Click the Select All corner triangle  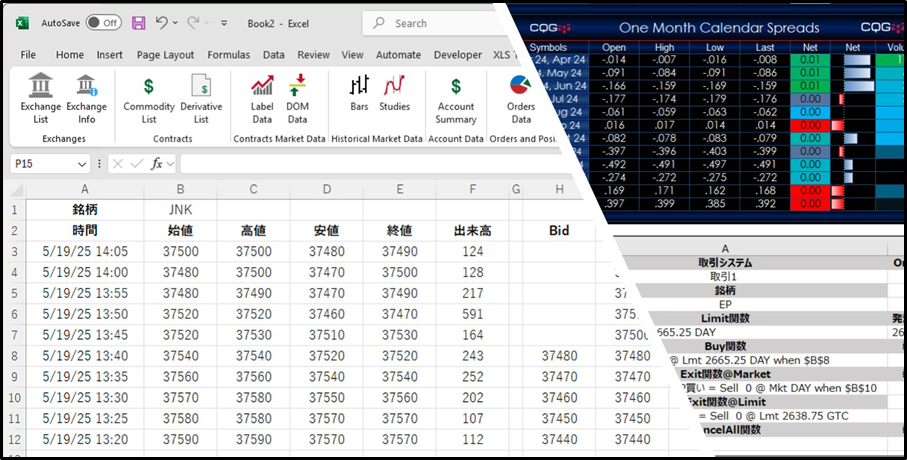click(17, 190)
